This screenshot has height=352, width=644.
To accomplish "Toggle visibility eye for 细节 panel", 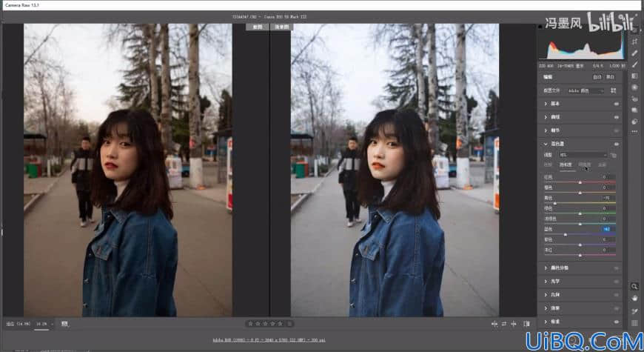I will point(616,130).
